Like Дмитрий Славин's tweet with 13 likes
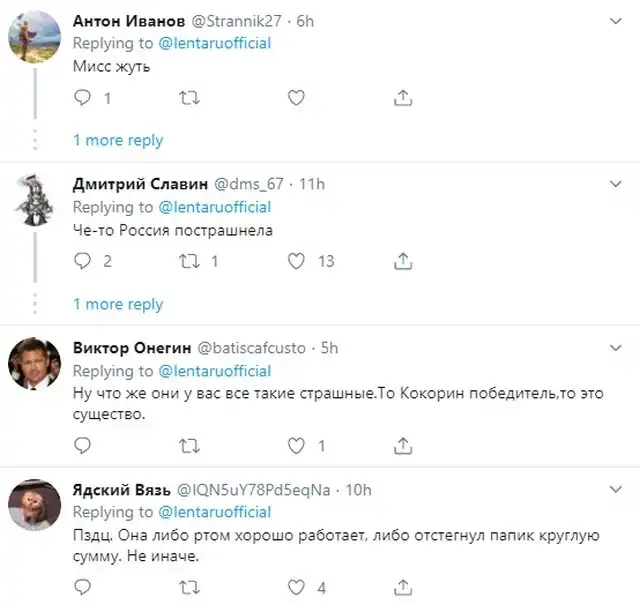Image resolution: width=640 pixels, height=605 pixels. [296, 261]
